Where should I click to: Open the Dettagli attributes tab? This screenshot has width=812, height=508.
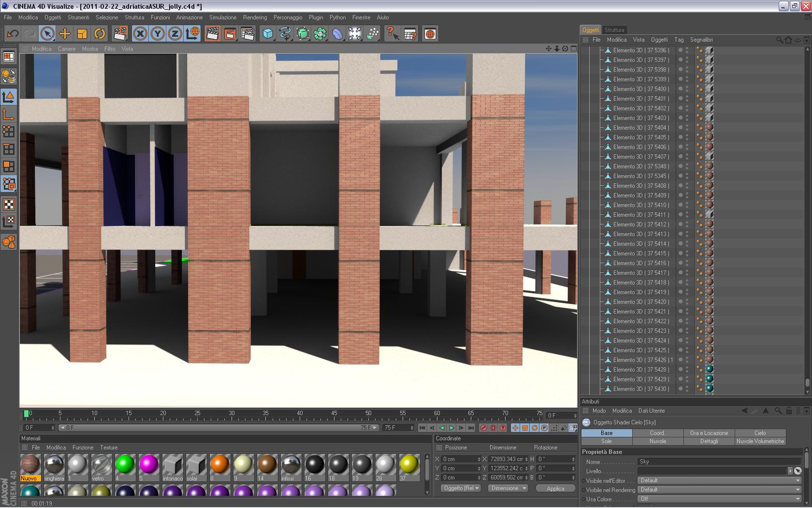pos(709,441)
